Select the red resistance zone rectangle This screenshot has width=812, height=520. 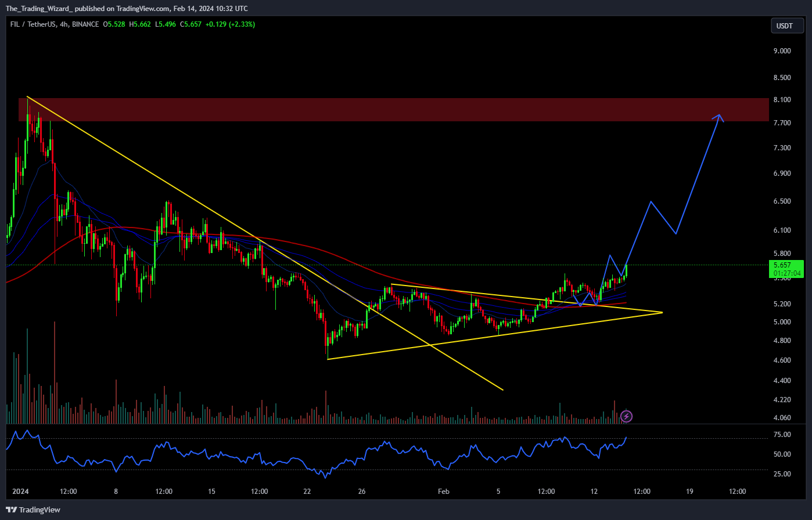tap(394, 110)
